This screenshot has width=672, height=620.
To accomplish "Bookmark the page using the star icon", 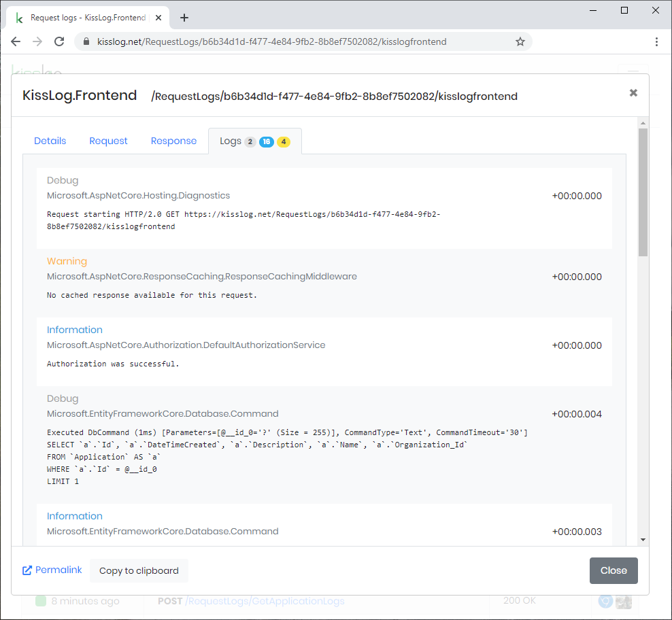I will (x=520, y=41).
